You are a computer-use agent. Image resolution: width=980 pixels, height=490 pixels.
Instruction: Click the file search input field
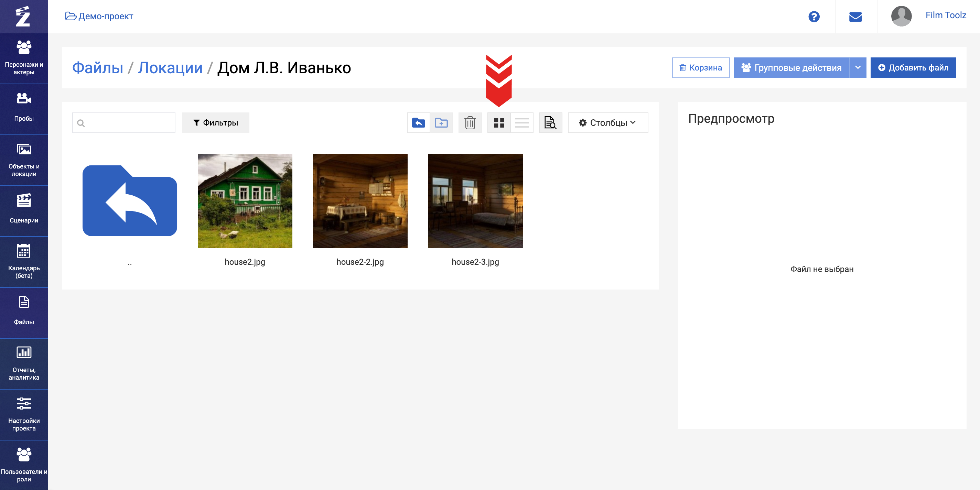(123, 122)
